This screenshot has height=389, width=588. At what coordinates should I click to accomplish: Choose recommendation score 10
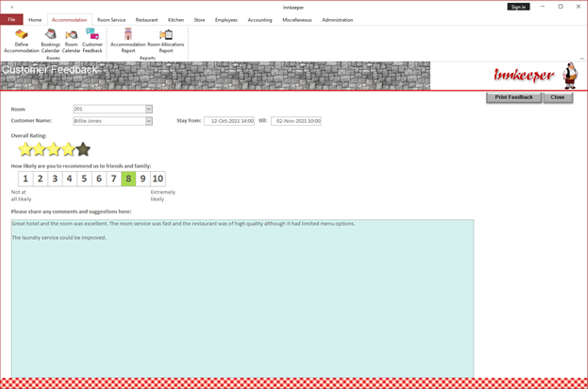coord(158,178)
